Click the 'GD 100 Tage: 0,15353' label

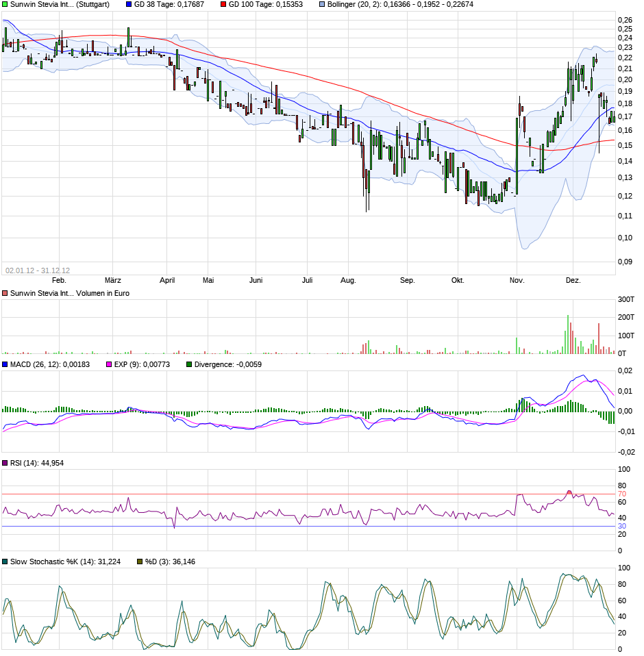tap(266, 5)
